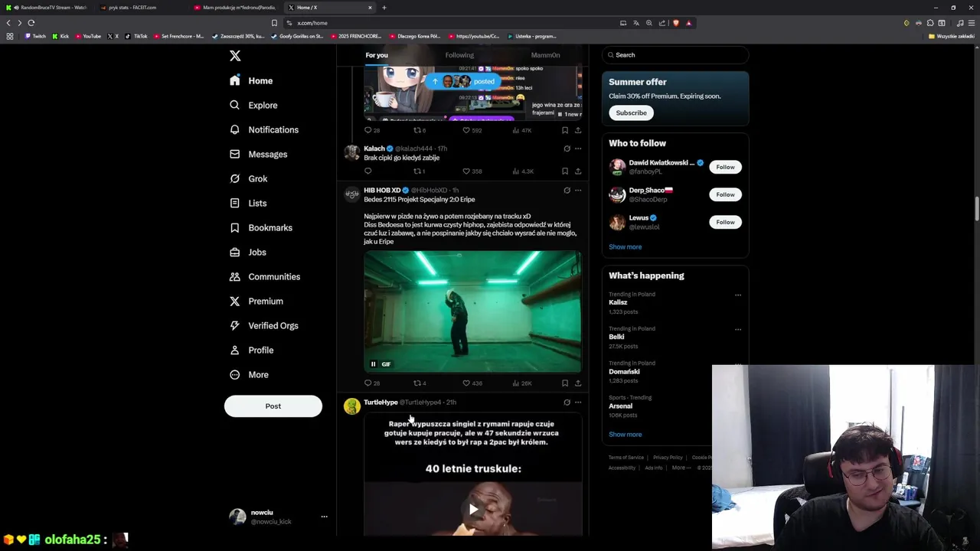Share the HIB HOB XD post
Viewport: 980px width, 551px height.
(x=578, y=383)
